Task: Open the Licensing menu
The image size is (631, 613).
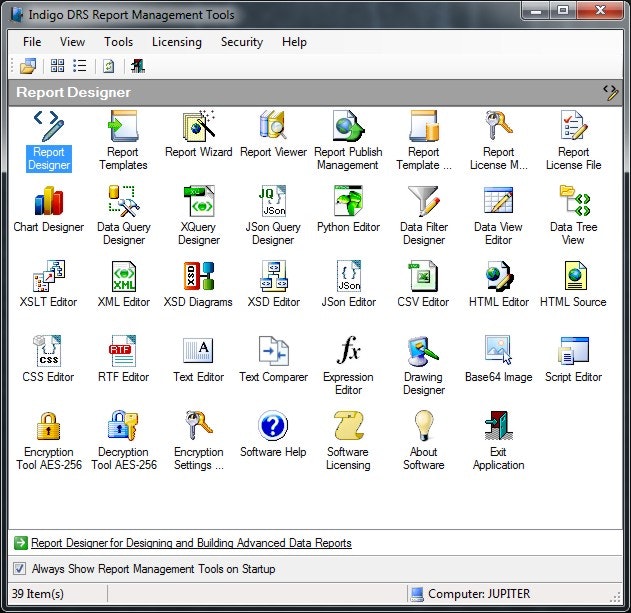Action: coord(177,42)
